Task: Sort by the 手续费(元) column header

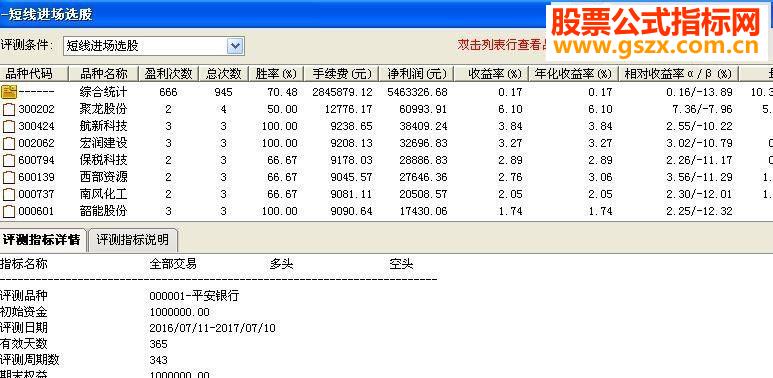Action: [x=342, y=74]
